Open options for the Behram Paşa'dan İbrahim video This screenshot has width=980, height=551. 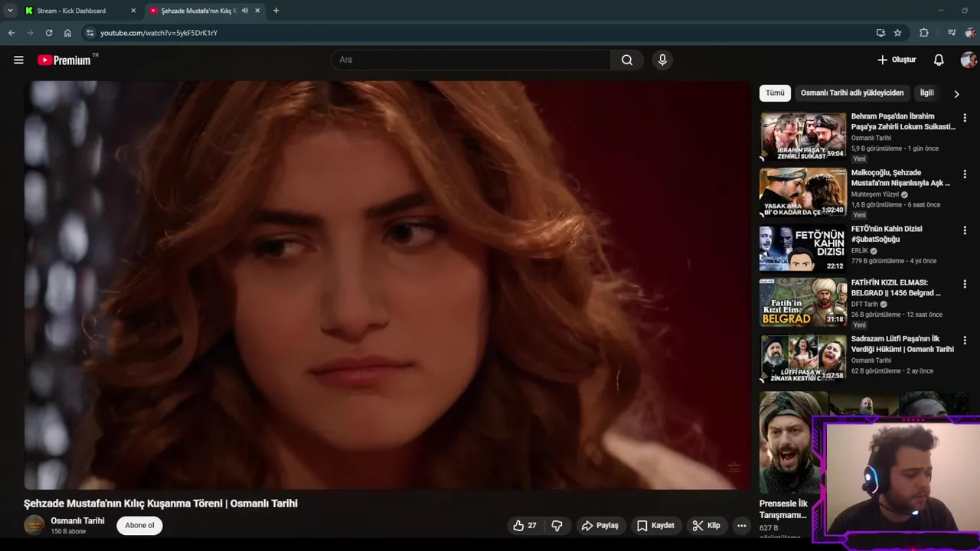click(965, 118)
